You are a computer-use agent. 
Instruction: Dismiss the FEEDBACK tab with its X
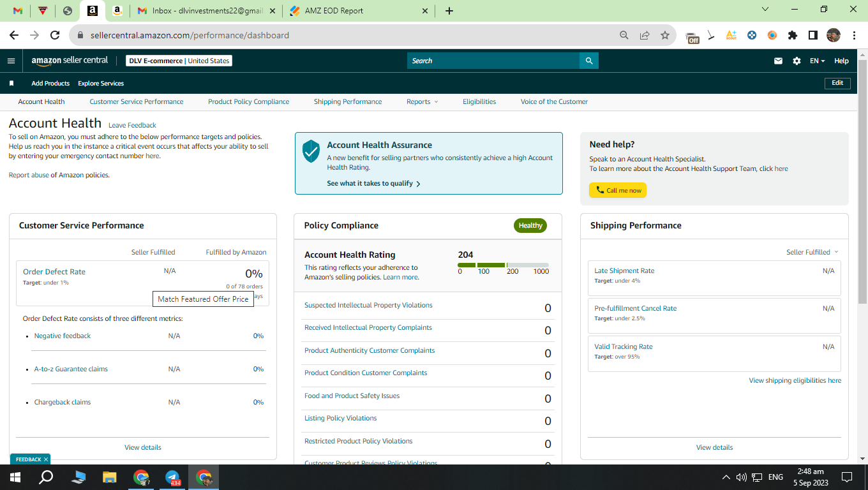46,459
